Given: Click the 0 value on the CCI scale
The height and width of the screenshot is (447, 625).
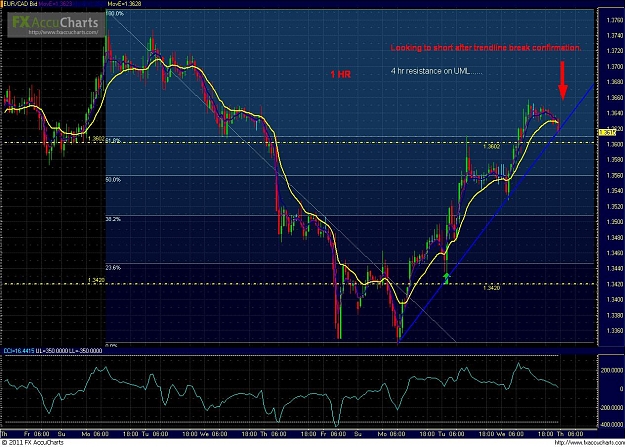Looking at the screenshot, I should (x=621, y=389).
